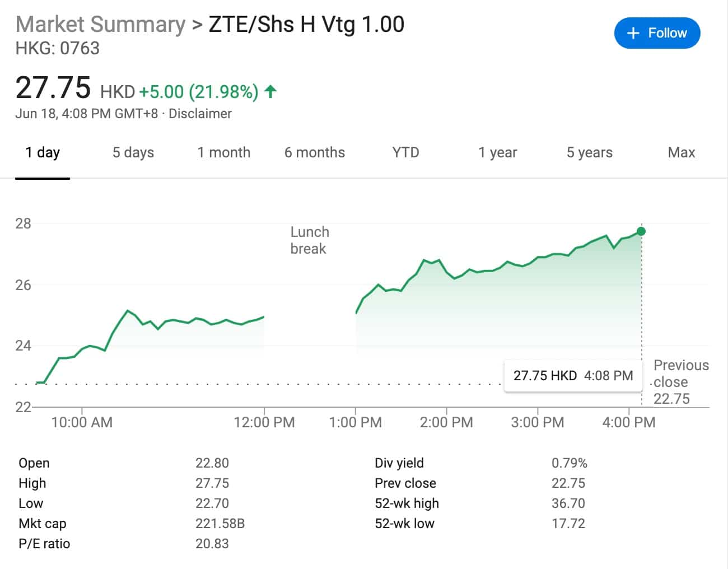This screenshot has height=569, width=728.
Task: Open the 1 month price chart
Action: [223, 152]
